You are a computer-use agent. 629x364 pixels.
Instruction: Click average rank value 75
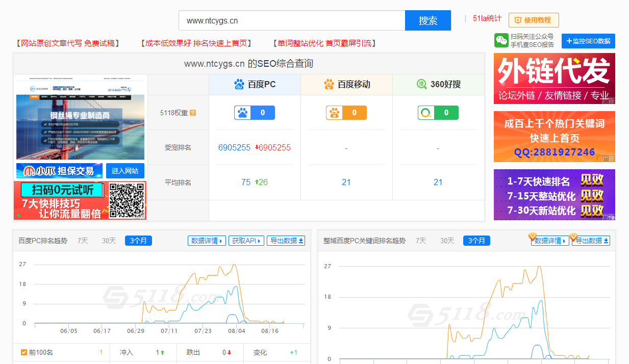point(246,182)
